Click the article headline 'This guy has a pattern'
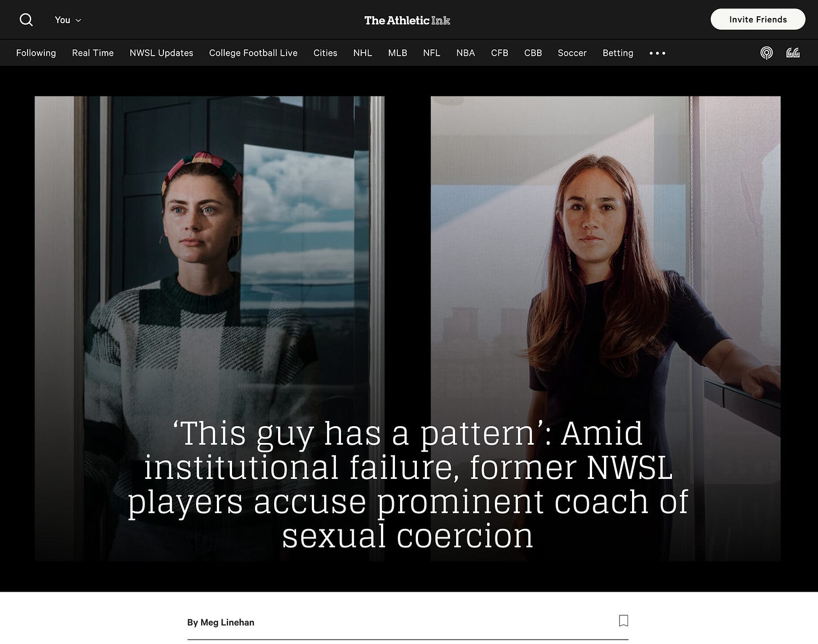Viewport: 818px width, 644px height. click(x=408, y=484)
